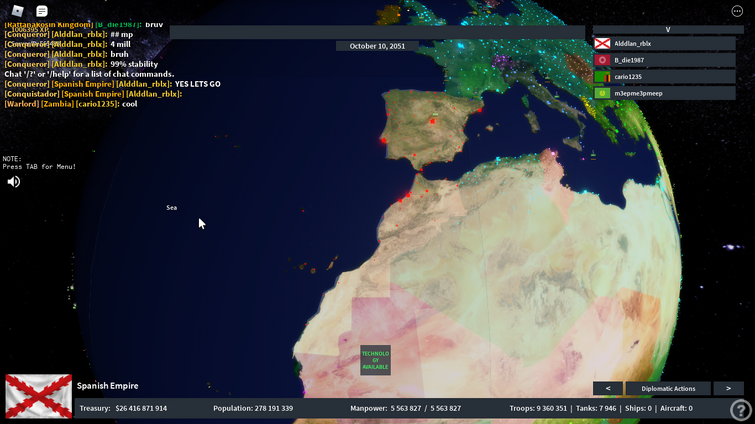Collapse player list with V button
The height and width of the screenshot is (424, 755).
click(668, 29)
